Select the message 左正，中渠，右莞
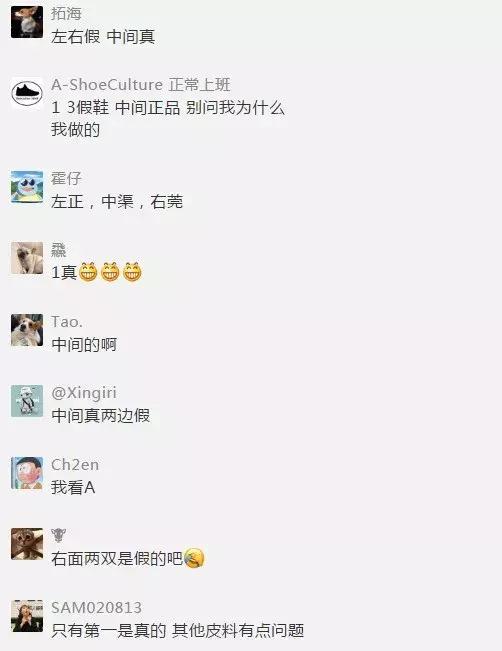Viewport: 502px width, 651px height. pyautogui.click(x=117, y=202)
